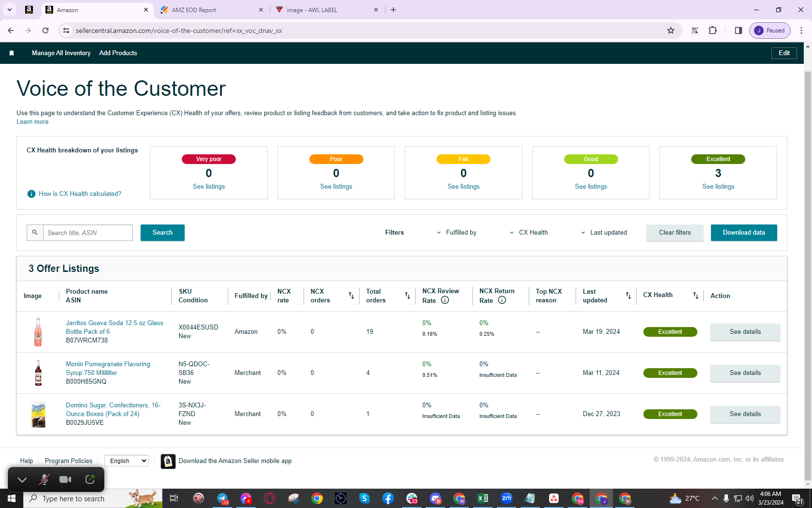Open the browser side panel icon
Screen dimensions: 812x508
738,30
